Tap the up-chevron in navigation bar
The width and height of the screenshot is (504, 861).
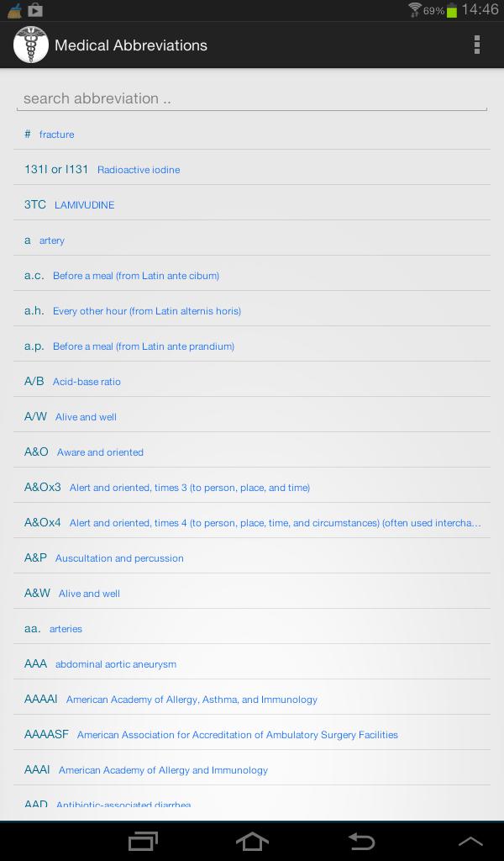470,841
